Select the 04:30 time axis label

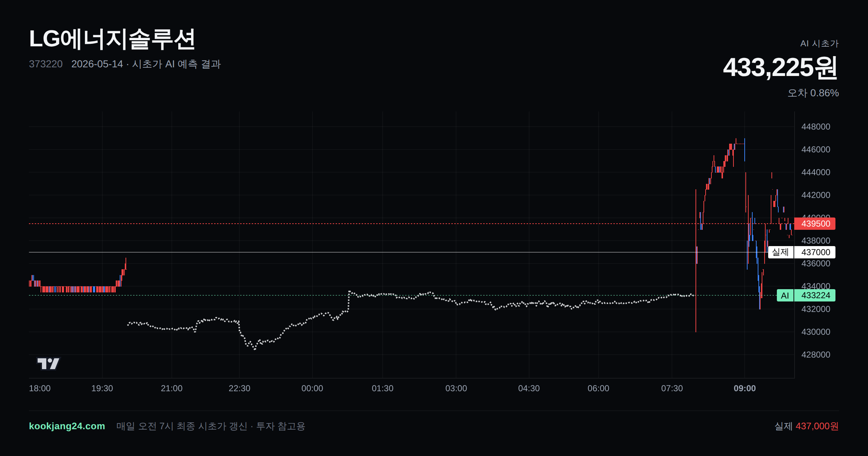pos(529,388)
